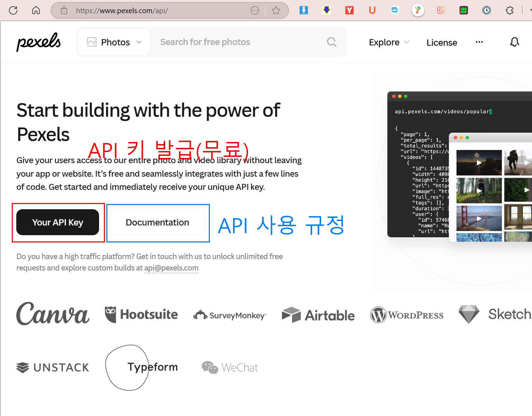Image resolution: width=532 pixels, height=416 pixels.
Task: Go to the browser home page icon
Action: pyautogui.click(x=36, y=10)
